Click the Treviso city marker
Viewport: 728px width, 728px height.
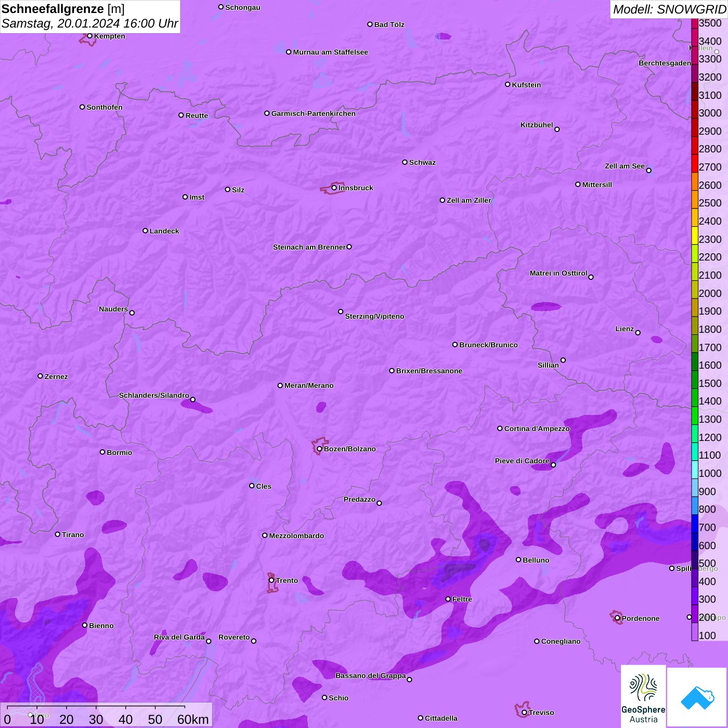pos(524,712)
